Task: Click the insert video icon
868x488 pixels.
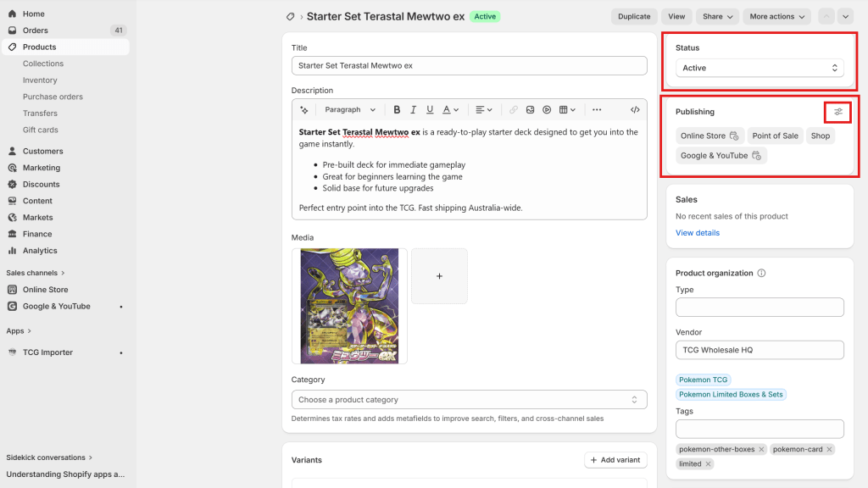Action: pyautogui.click(x=547, y=109)
